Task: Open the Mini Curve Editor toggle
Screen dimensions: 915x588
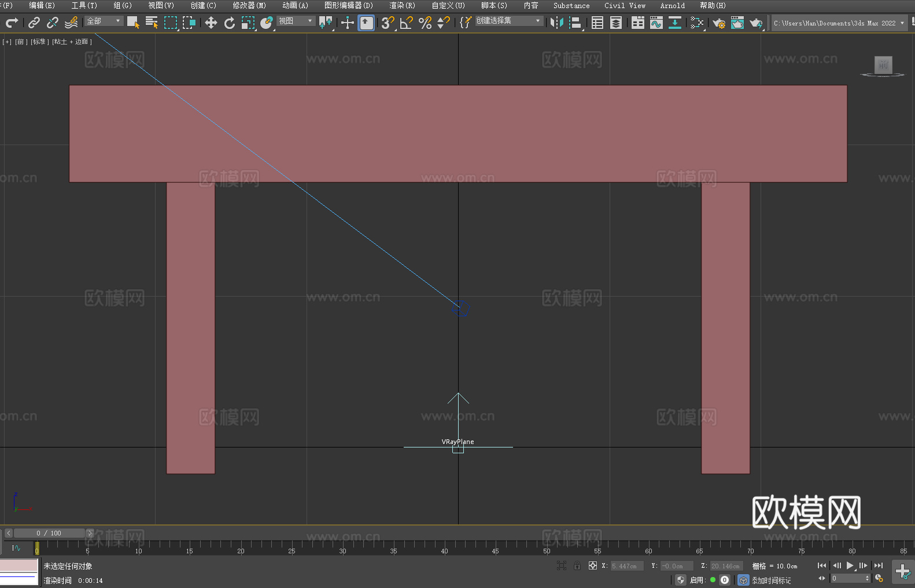Action: coord(16,548)
